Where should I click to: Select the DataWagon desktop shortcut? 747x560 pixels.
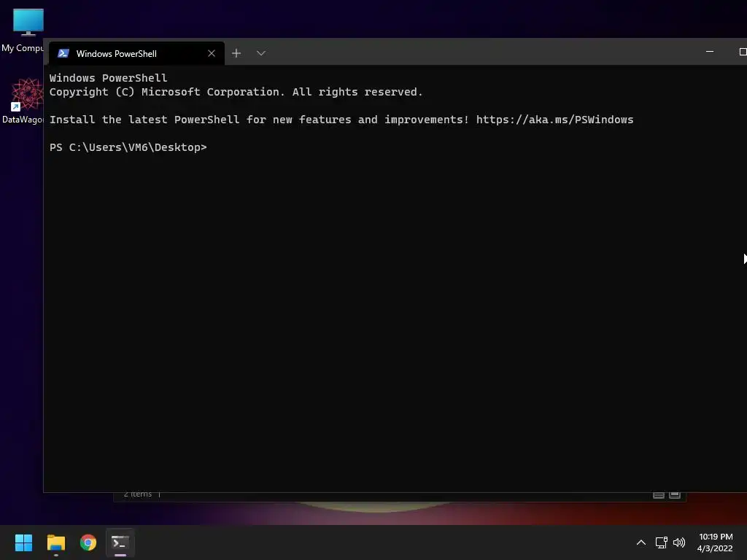point(23,101)
